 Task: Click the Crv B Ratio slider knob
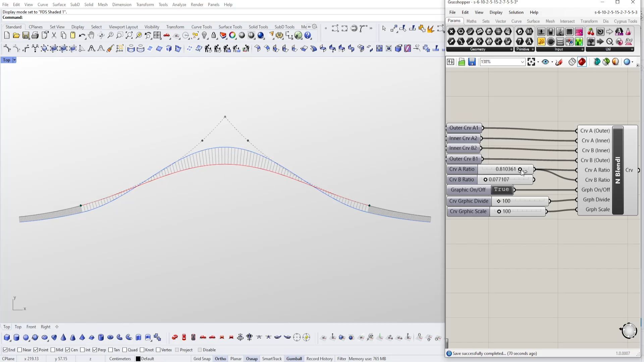point(485,180)
